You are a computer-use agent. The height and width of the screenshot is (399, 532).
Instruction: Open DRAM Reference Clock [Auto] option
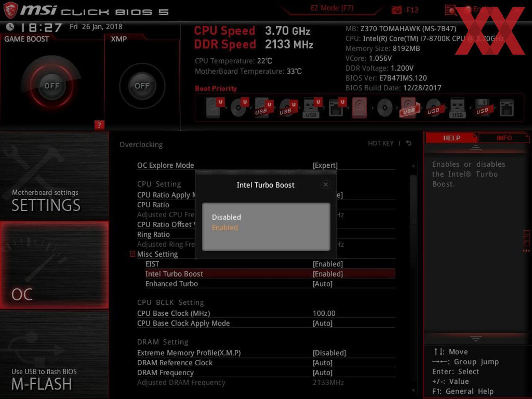click(x=323, y=363)
